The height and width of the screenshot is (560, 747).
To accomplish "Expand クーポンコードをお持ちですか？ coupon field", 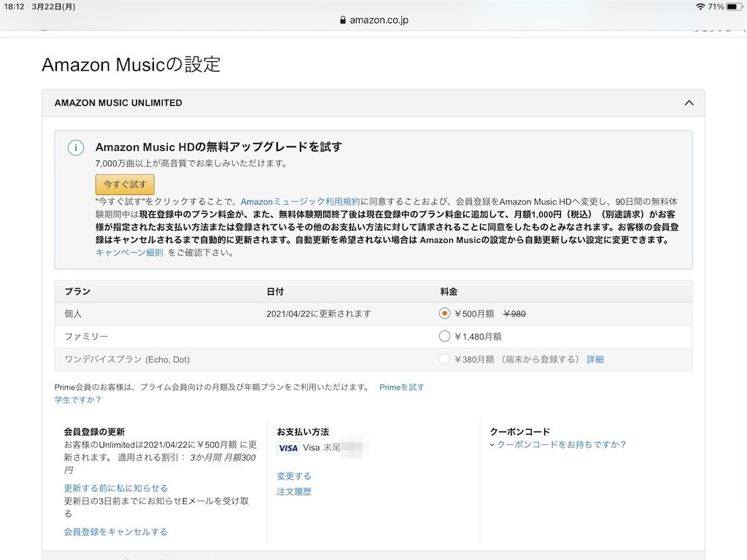I will pyautogui.click(x=557, y=444).
